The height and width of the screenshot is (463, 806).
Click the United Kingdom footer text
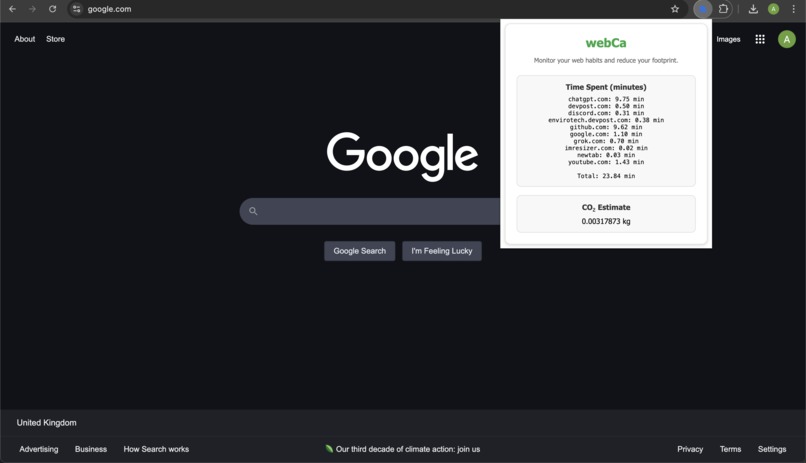[46, 422]
